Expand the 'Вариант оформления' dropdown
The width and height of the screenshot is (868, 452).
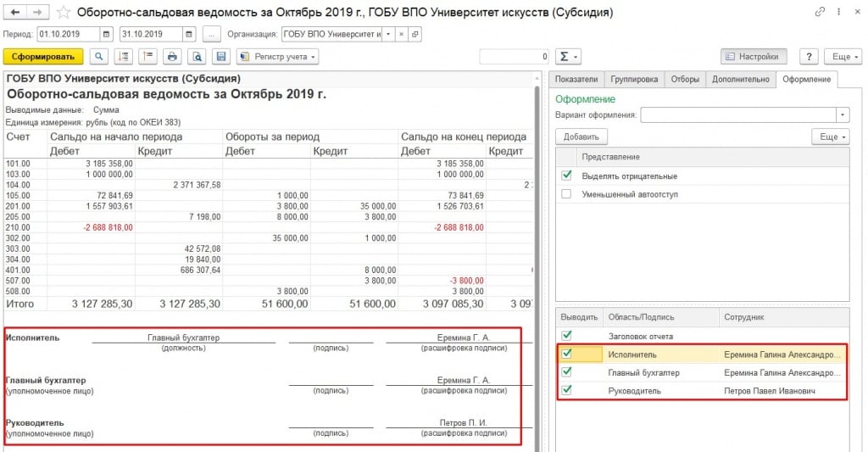pyautogui.click(x=842, y=114)
